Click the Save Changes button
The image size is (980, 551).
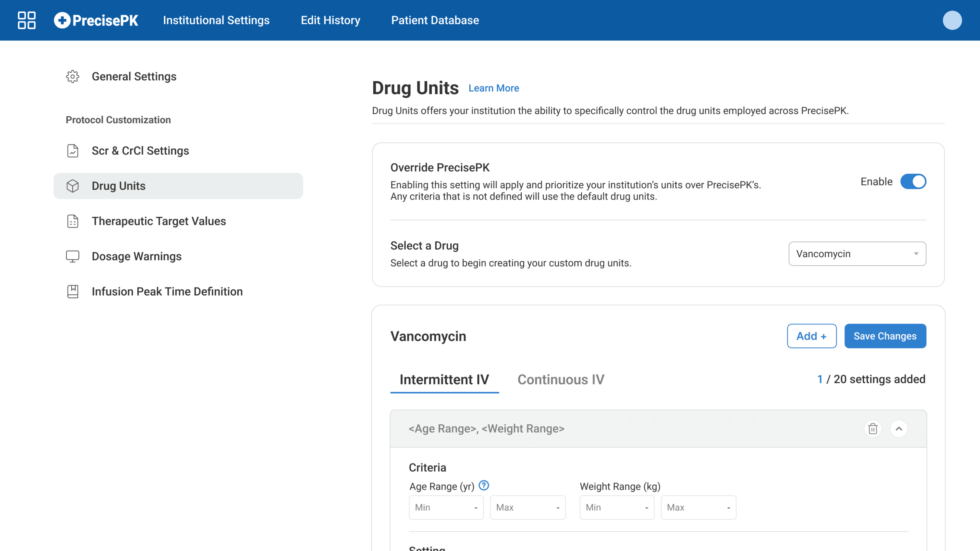click(x=885, y=336)
